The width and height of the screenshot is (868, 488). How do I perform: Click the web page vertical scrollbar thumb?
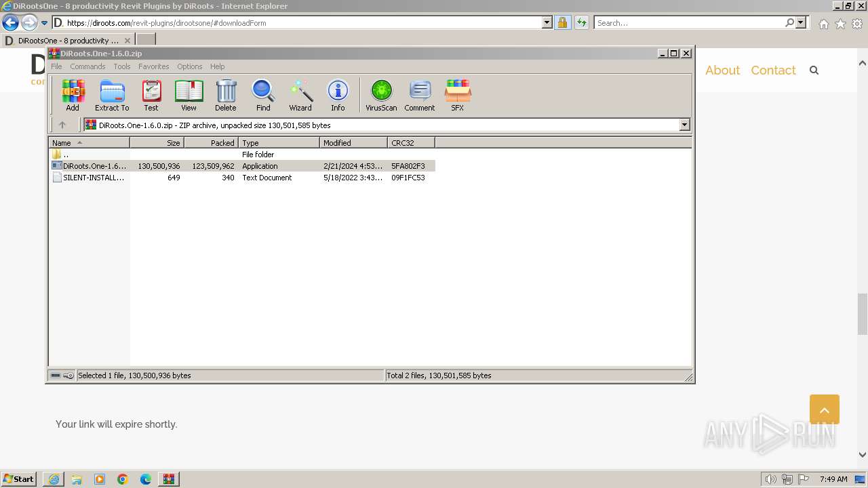coord(862,314)
